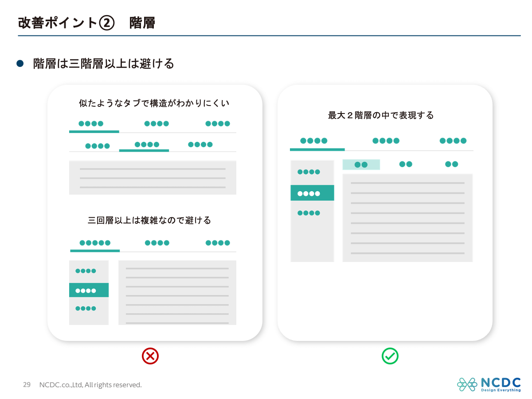532x399 pixels.
Task: Select highlighted sidebar item in left card's lower mockup
Action: 89,290
